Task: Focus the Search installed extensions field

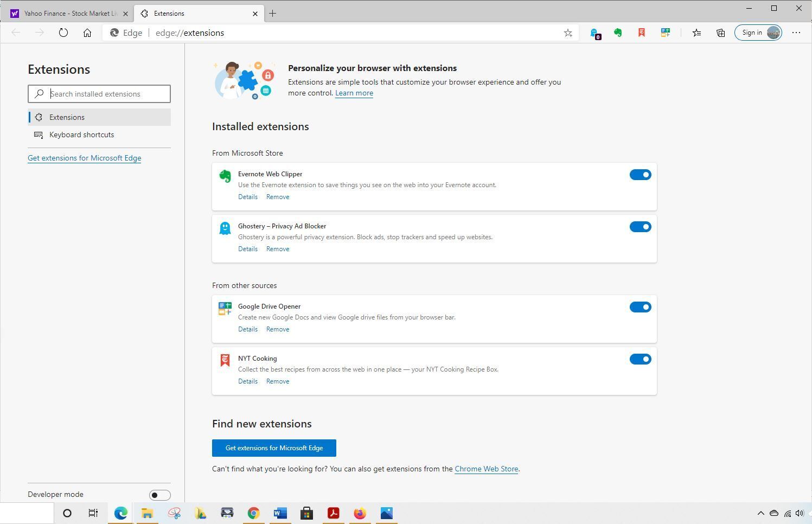Action: coord(99,94)
